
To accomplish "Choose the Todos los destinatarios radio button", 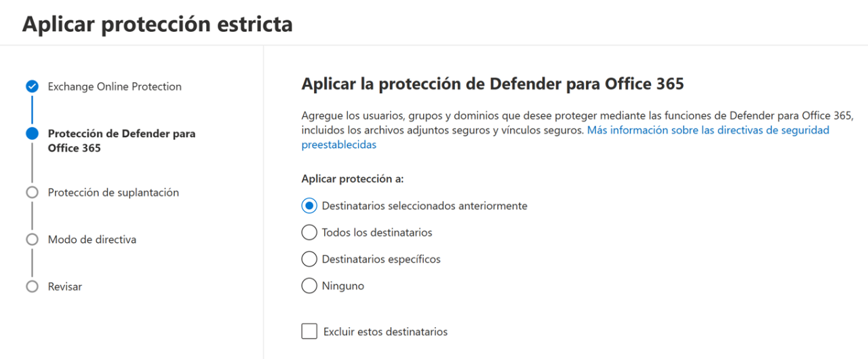I will click(309, 233).
